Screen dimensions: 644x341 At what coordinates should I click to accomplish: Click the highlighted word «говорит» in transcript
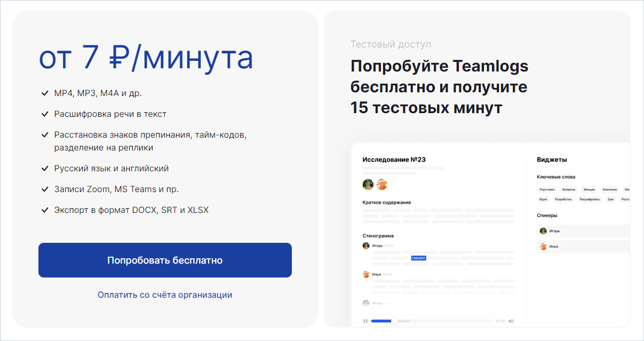419,258
